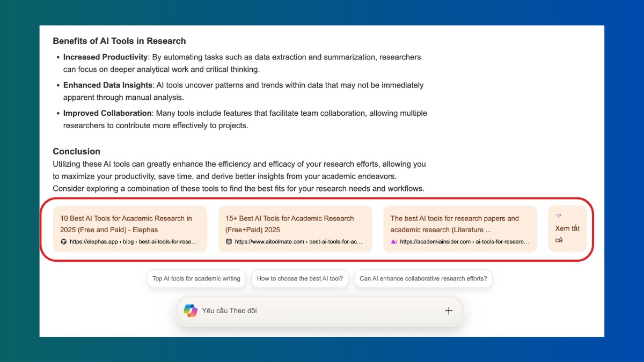Open "15+ Best AI Tools for Academic Research" link
644x362 pixels.
click(290, 224)
